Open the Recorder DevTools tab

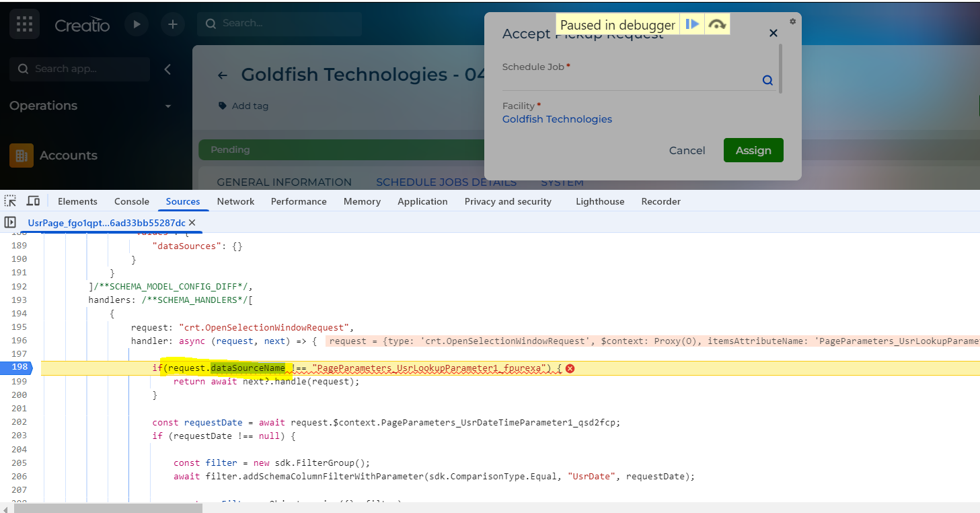coord(661,201)
